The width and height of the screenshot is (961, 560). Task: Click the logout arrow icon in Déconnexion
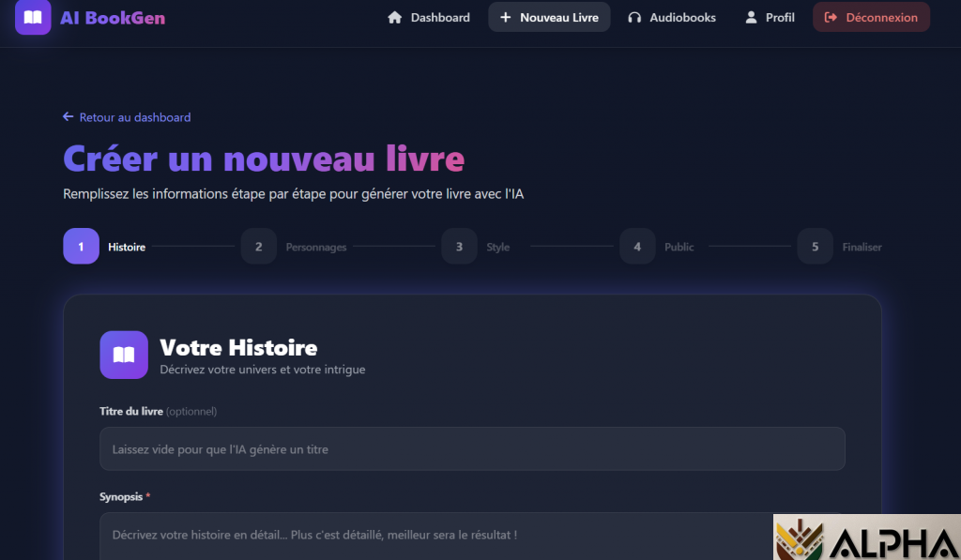pos(831,18)
